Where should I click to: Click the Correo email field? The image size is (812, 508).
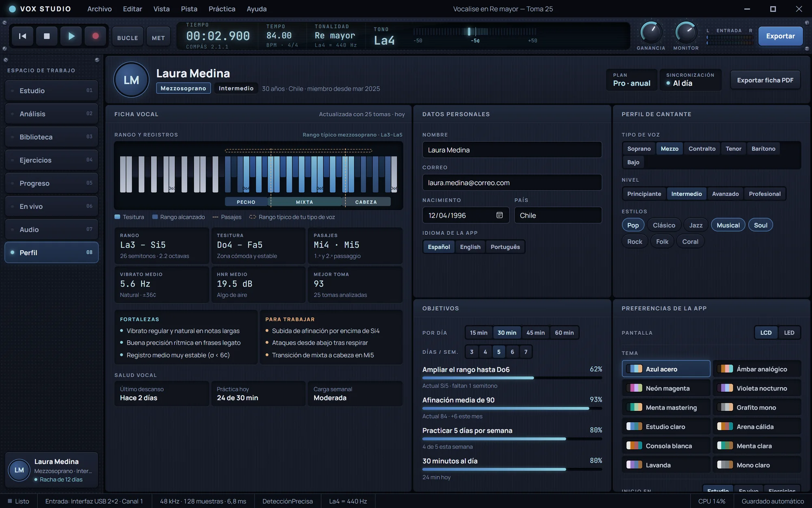tap(512, 182)
